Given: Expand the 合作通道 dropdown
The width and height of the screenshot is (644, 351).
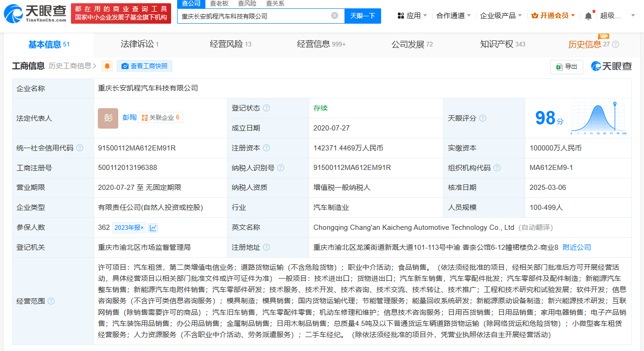Looking at the screenshot, I should pyautogui.click(x=453, y=16).
